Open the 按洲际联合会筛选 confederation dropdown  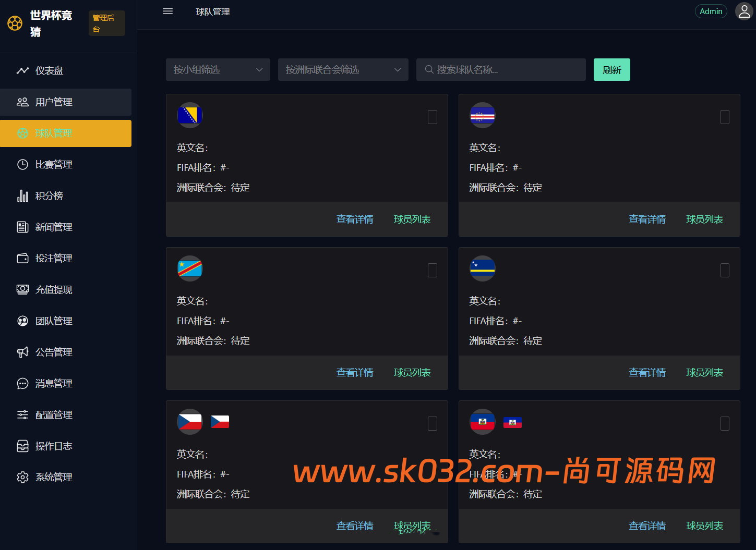(343, 69)
